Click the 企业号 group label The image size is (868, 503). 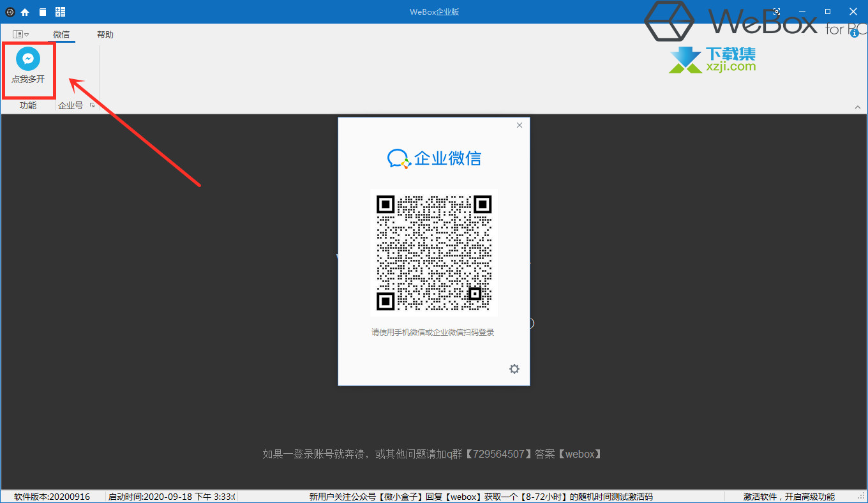pos(70,105)
